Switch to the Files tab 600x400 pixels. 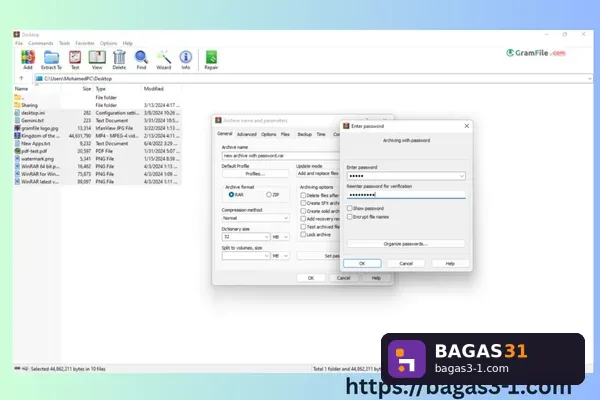coord(285,134)
